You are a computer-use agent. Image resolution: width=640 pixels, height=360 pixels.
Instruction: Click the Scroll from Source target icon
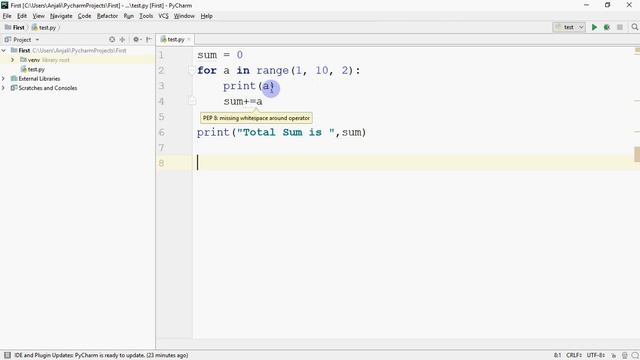pos(112,40)
